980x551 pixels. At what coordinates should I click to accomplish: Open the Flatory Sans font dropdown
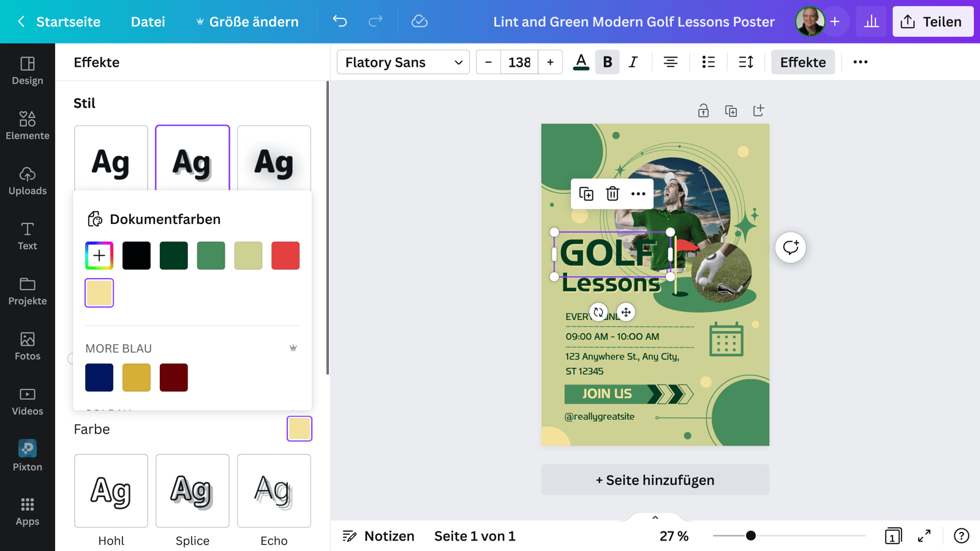click(403, 62)
